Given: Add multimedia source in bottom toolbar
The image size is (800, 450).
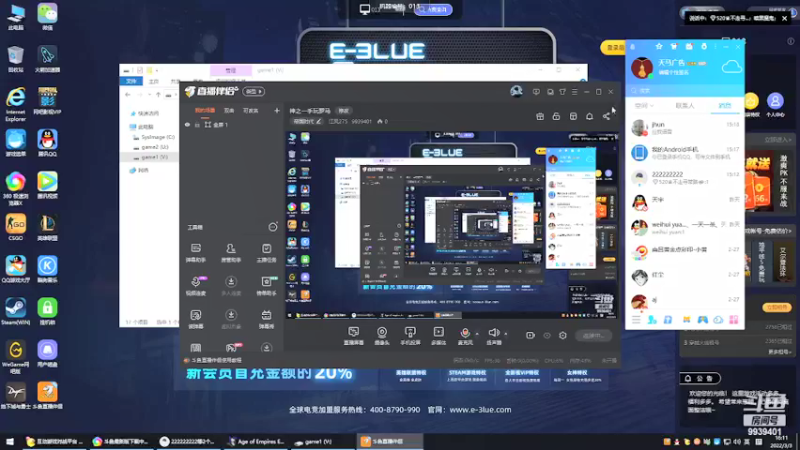Looking at the screenshot, I should coord(438,336).
